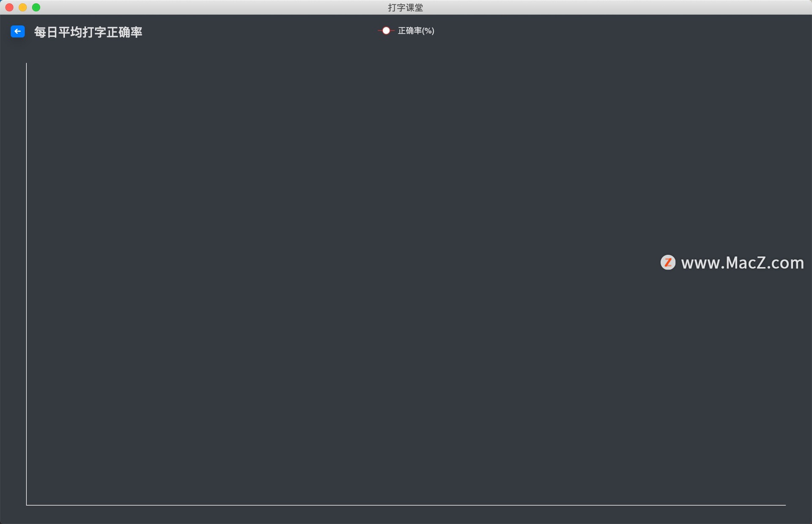
Task: Go back using the blue arrow button
Action: [18, 31]
